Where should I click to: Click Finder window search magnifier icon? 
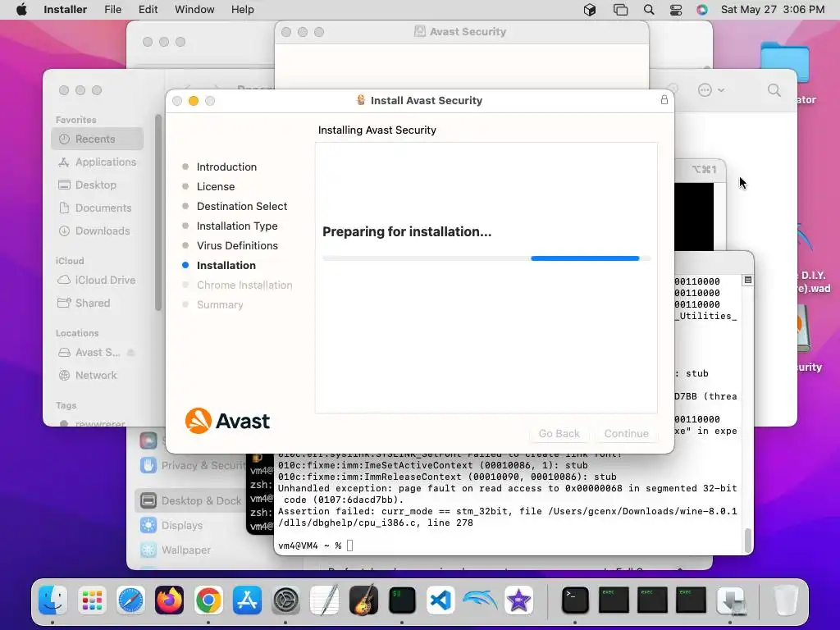tap(774, 90)
